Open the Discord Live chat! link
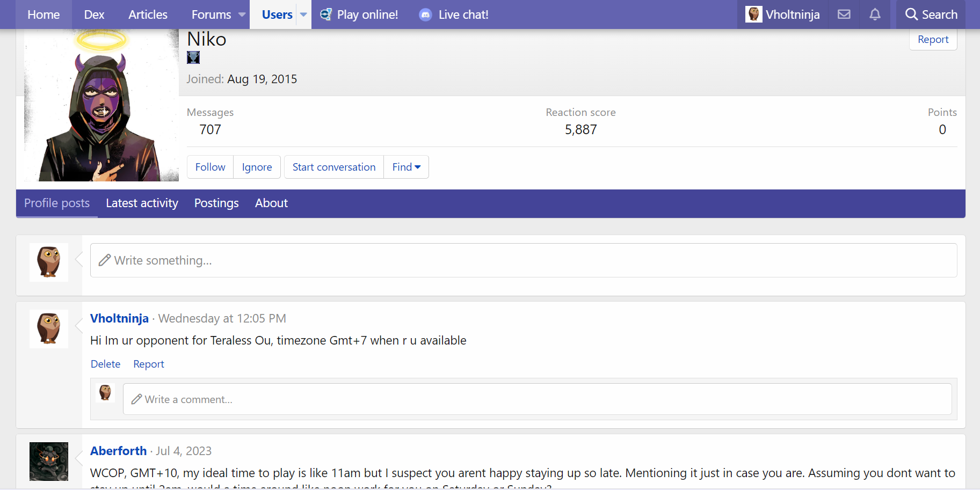Screen dimensions: 980x490 tap(454, 14)
